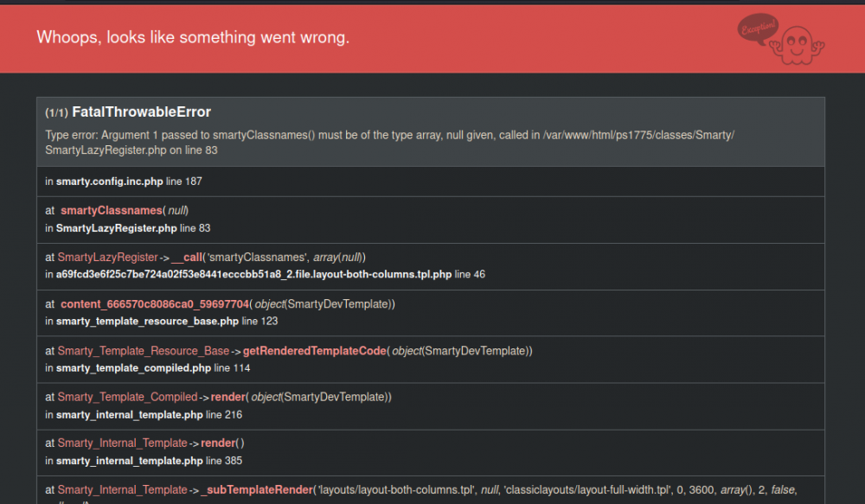Open the render method of Smarty_Template_Compiled
Image resolution: width=865 pixels, height=504 pixels.
[x=227, y=397]
